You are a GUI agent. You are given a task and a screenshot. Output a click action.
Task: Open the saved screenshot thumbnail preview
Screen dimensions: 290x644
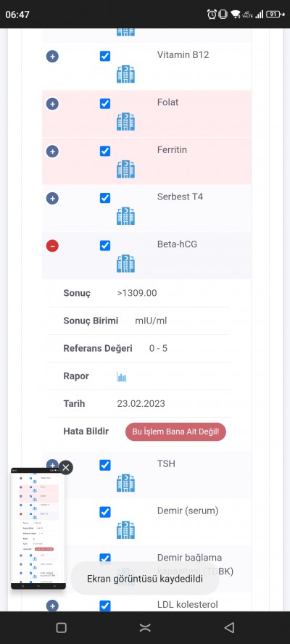click(38, 529)
